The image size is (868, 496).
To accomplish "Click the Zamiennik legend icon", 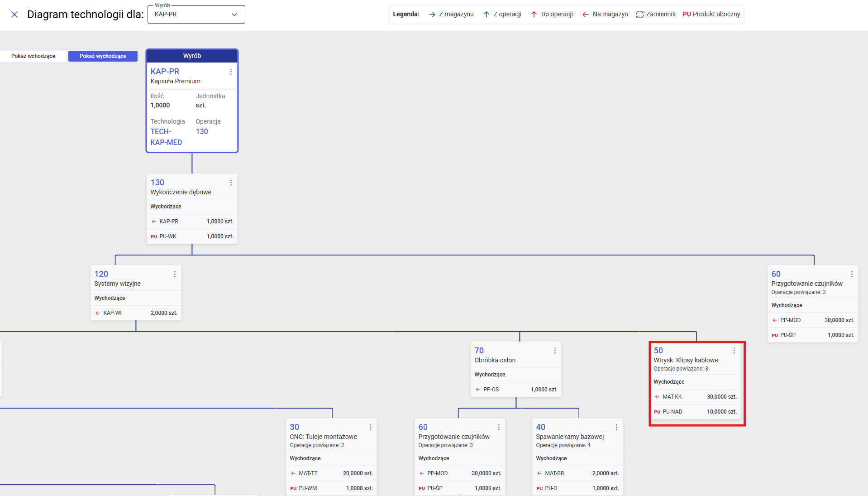I will tap(639, 14).
